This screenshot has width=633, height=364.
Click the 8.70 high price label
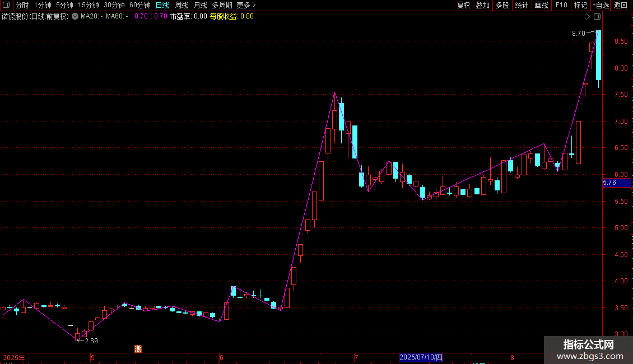579,34
